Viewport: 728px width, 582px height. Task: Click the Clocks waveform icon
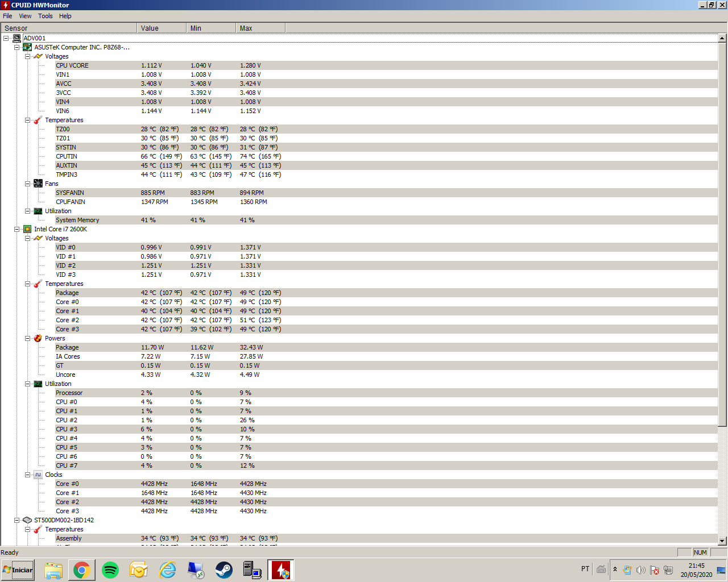[38, 475]
